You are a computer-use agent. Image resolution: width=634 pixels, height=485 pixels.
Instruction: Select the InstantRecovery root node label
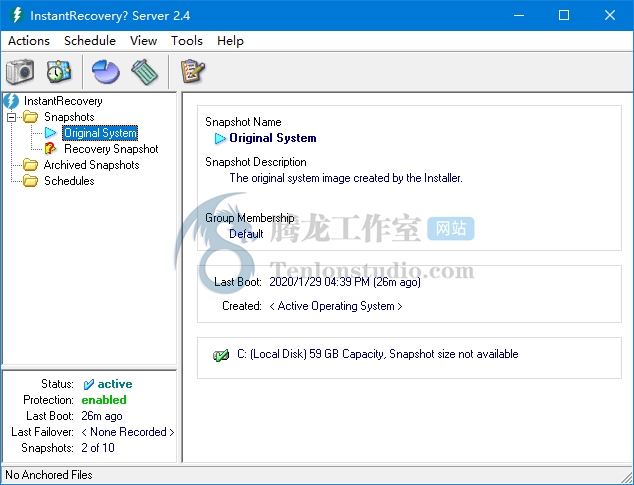coord(63,101)
